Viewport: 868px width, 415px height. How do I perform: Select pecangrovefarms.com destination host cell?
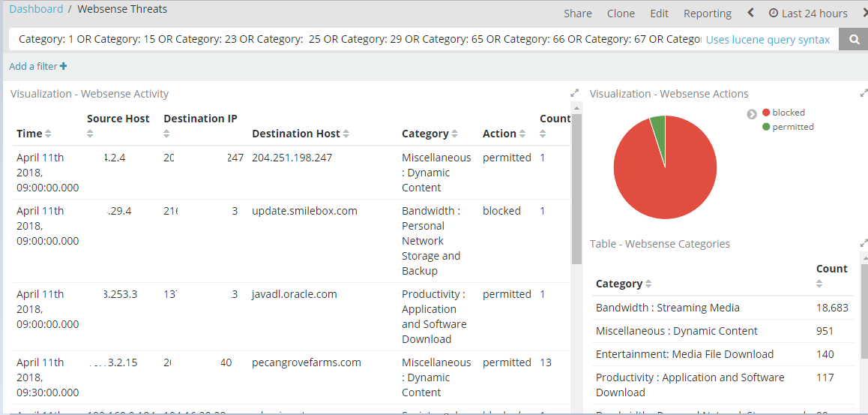coord(306,362)
